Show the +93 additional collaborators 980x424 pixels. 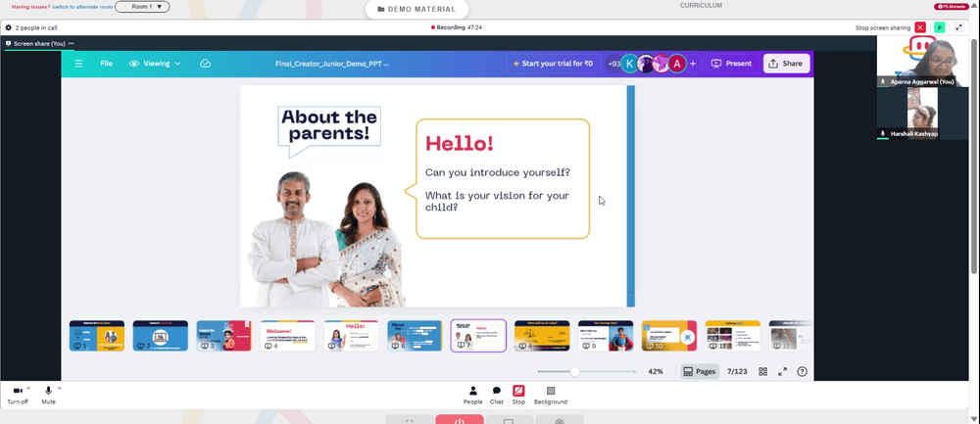coord(613,64)
